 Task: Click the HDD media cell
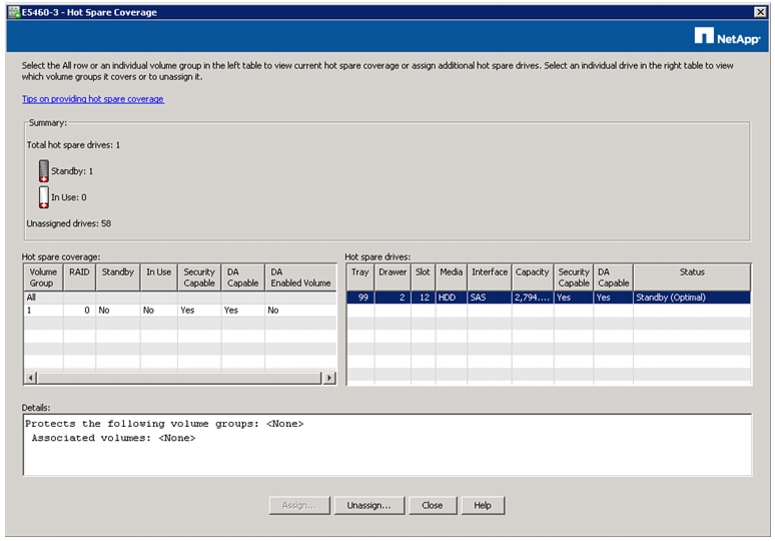[x=451, y=297]
